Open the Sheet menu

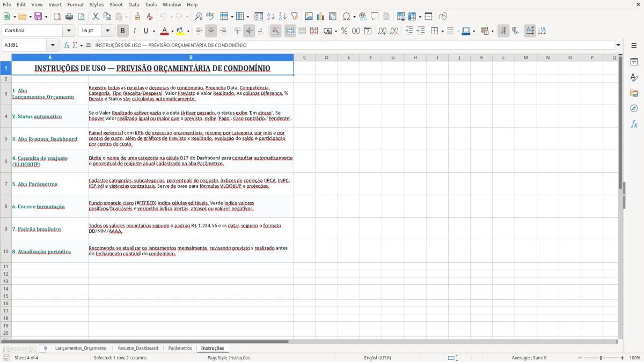116,4
